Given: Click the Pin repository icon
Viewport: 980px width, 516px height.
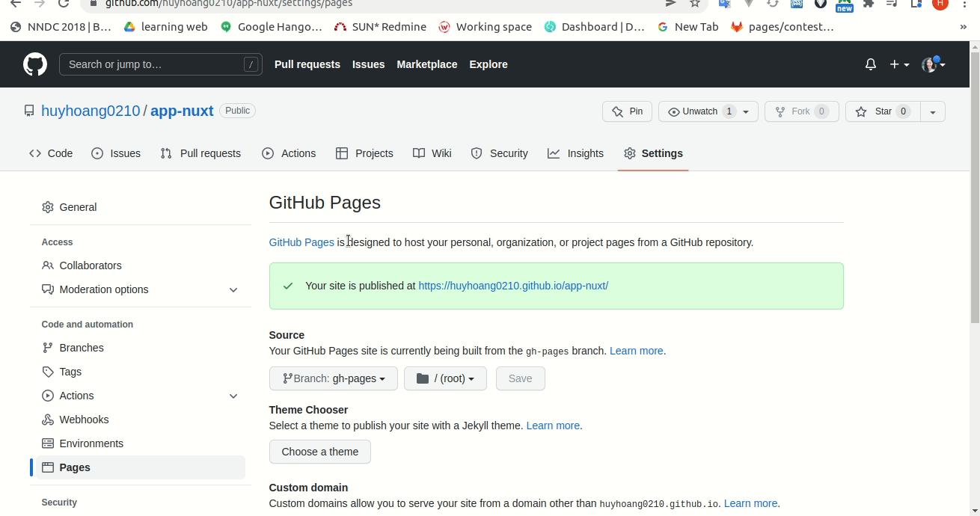Looking at the screenshot, I should coord(618,111).
